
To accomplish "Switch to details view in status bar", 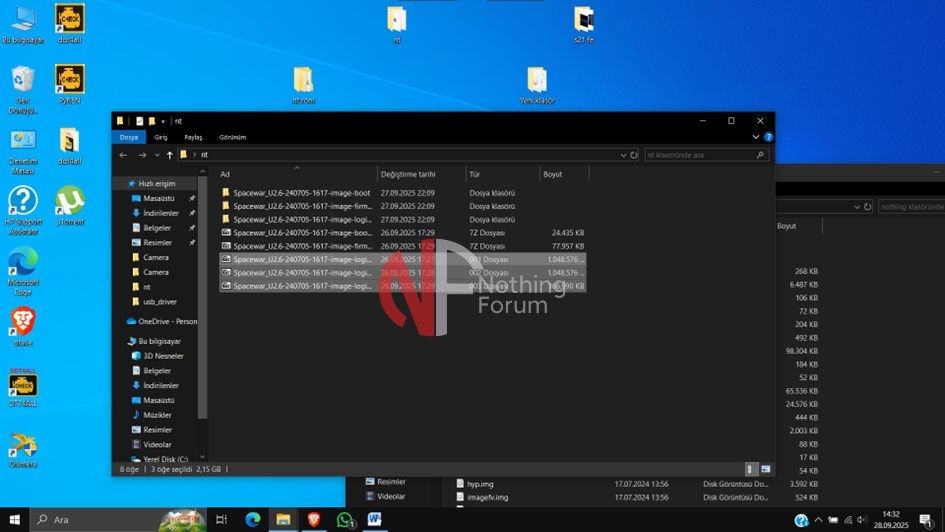I will click(x=751, y=468).
